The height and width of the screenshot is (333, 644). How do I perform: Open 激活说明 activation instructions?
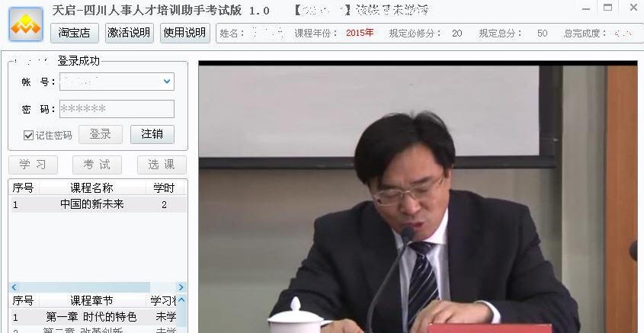pyautogui.click(x=130, y=33)
